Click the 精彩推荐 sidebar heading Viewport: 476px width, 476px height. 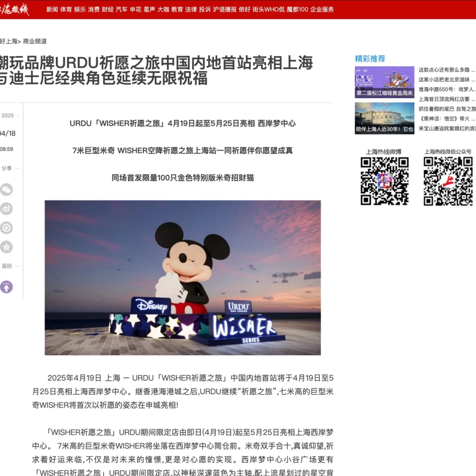370,59
